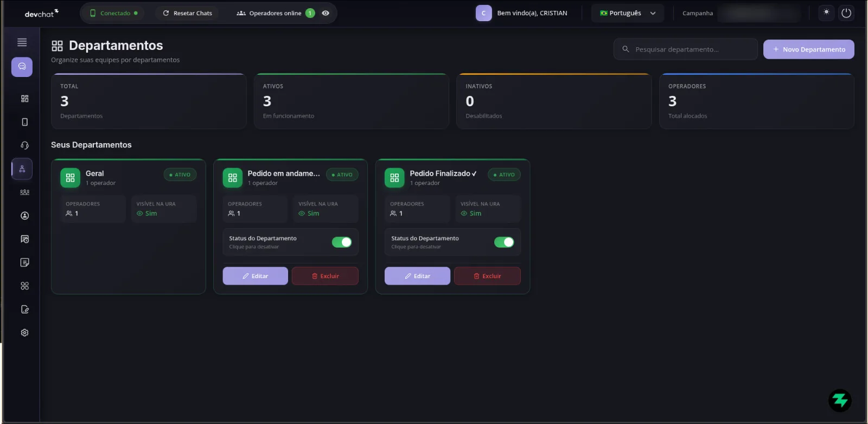Open the mobile device icon in sidebar
868x424 pixels.
pyautogui.click(x=24, y=122)
